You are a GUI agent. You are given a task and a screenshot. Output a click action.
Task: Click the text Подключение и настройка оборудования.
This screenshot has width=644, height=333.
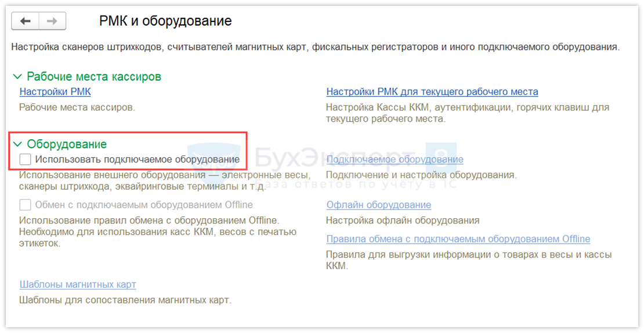click(421, 175)
